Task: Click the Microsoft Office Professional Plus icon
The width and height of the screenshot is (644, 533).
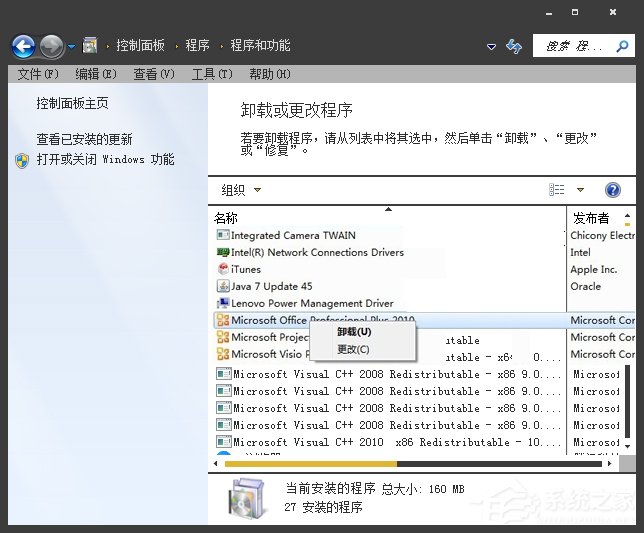Action: [223, 320]
